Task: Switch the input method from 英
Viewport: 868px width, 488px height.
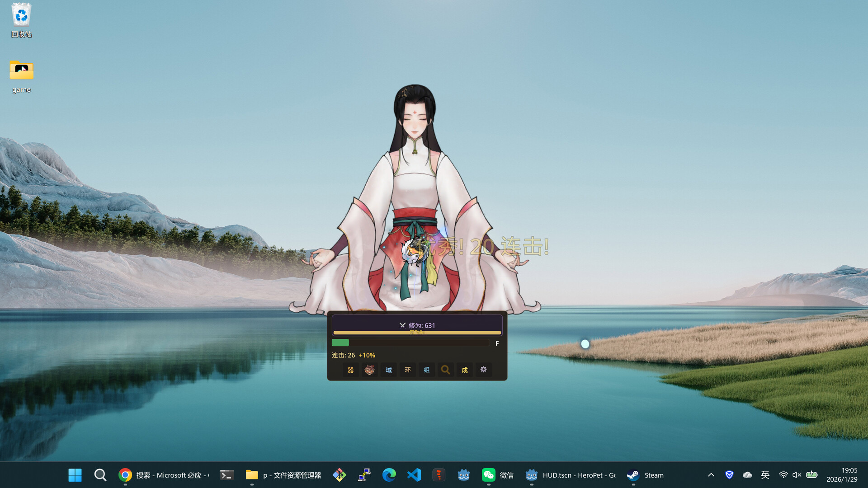Action: pyautogui.click(x=765, y=475)
